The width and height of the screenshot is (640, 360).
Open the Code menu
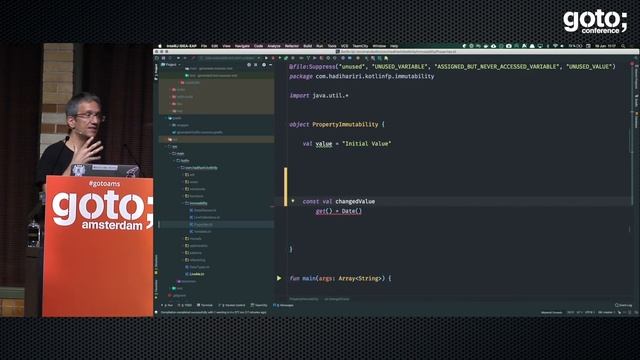click(x=258, y=46)
